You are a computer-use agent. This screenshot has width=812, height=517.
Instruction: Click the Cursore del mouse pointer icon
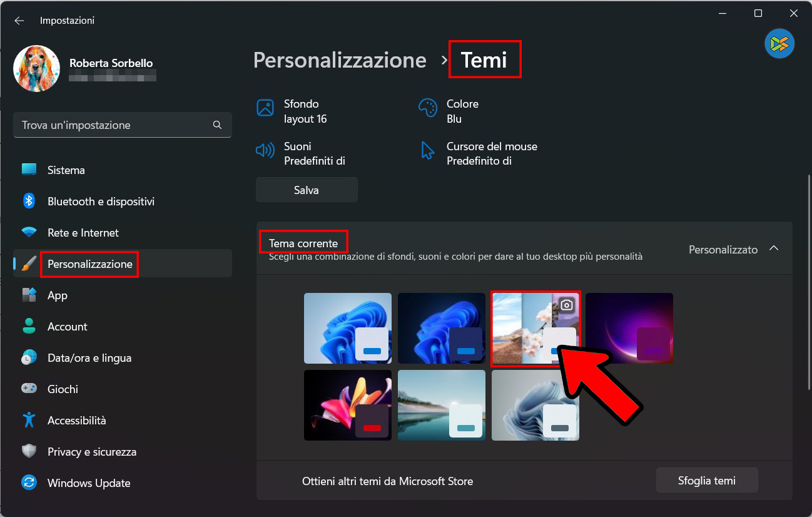[428, 150]
